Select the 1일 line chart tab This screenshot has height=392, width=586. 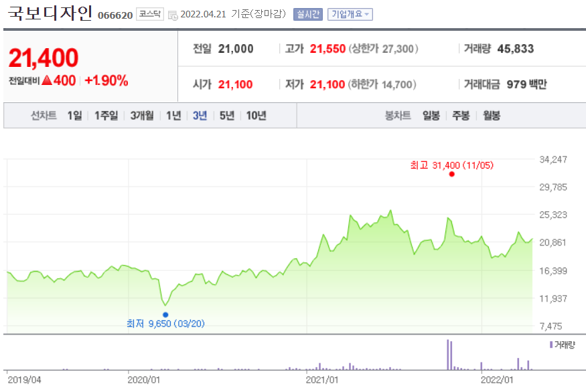[x=75, y=116]
